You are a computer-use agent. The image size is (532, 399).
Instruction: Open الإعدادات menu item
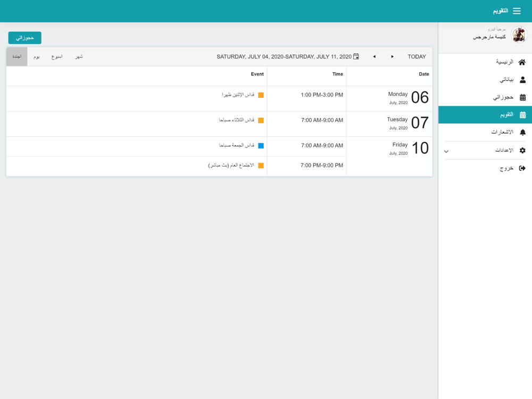[x=485, y=151]
